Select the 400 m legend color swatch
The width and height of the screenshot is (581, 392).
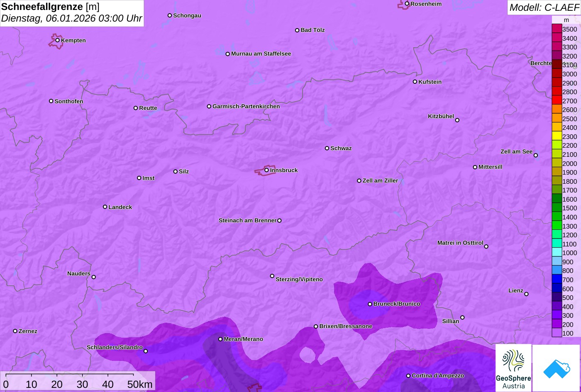pos(557,306)
